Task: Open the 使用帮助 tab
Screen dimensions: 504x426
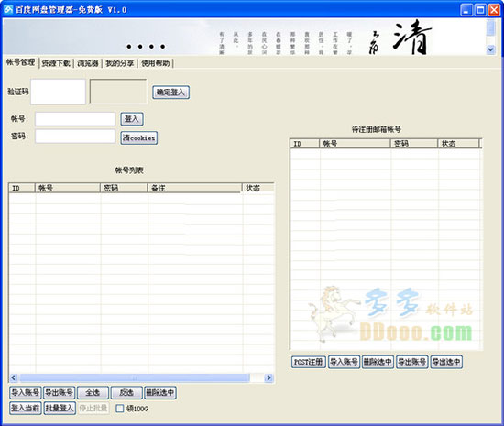Action: [x=155, y=63]
